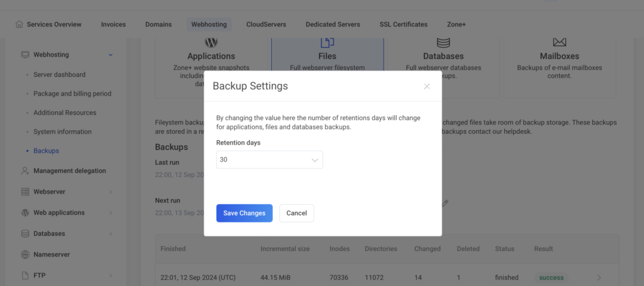Click the home icon beside Services Overview
The image size is (644, 286).
(x=19, y=25)
